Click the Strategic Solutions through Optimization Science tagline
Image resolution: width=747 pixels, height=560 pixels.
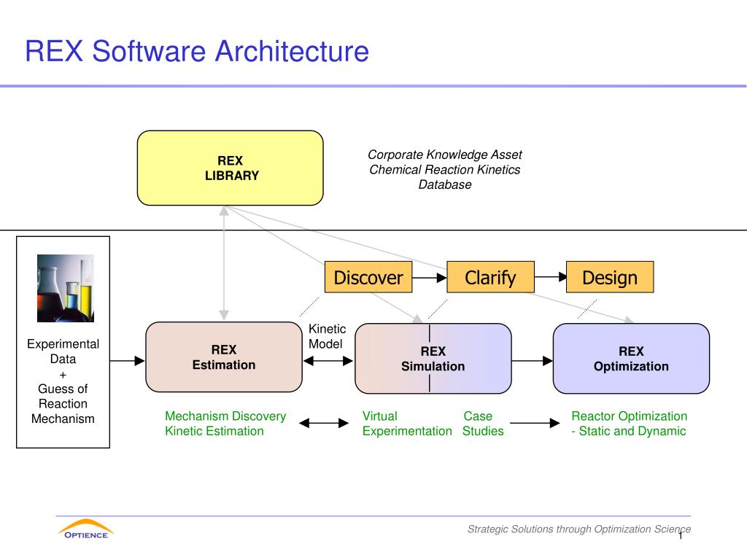click(x=578, y=529)
